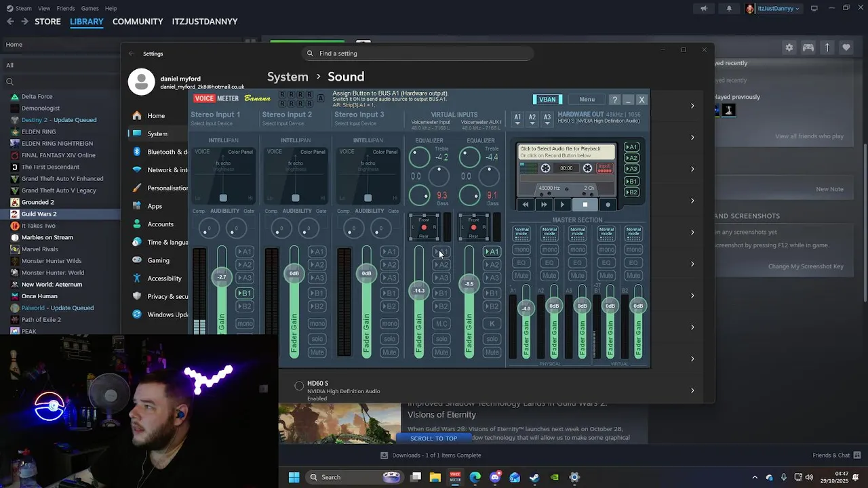
Task: Mute the Voicemeeter Input strip
Action: pos(441,352)
